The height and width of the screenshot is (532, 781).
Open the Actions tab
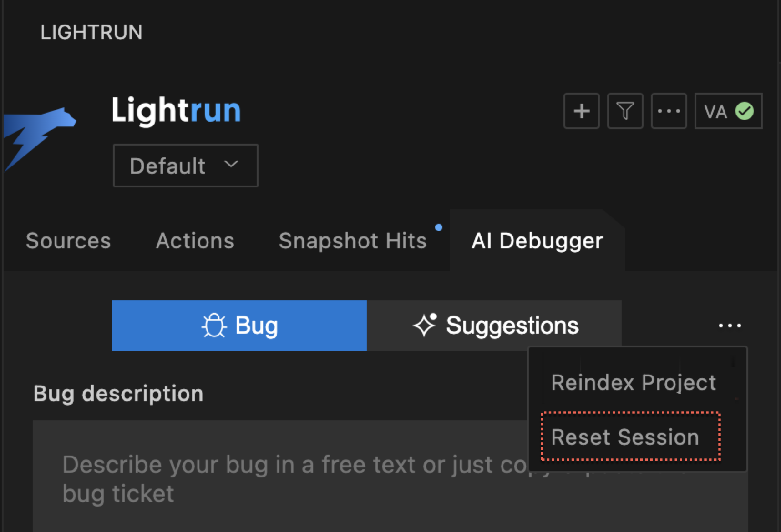pyautogui.click(x=195, y=241)
